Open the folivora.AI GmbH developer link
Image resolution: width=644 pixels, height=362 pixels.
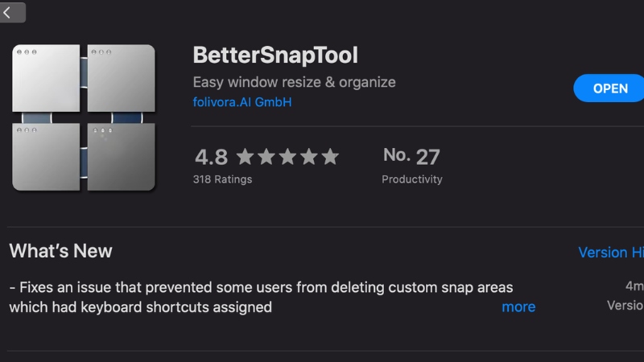pyautogui.click(x=242, y=102)
